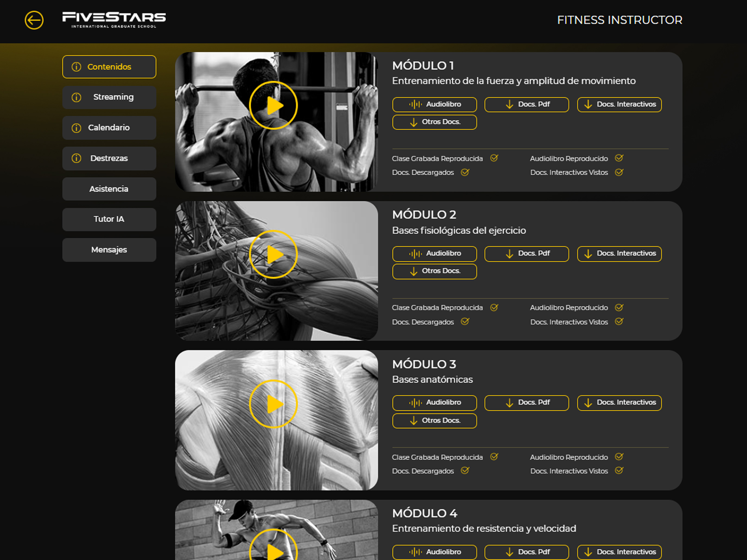
Task: Switch to the Streaming section
Action: click(x=109, y=97)
